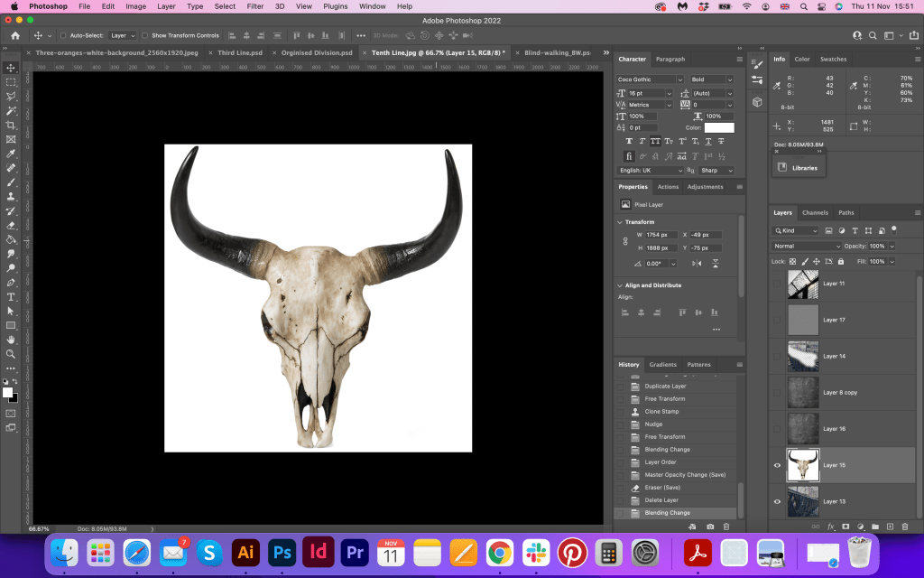Select the Eyedropper tool in the toolbar
Image resolution: width=924 pixels, height=578 pixels.
11,154
